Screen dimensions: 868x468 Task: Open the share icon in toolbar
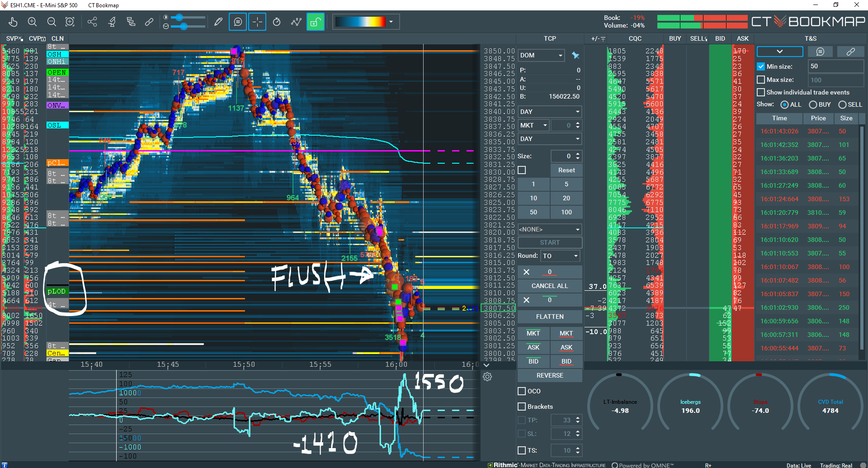point(92,22)
